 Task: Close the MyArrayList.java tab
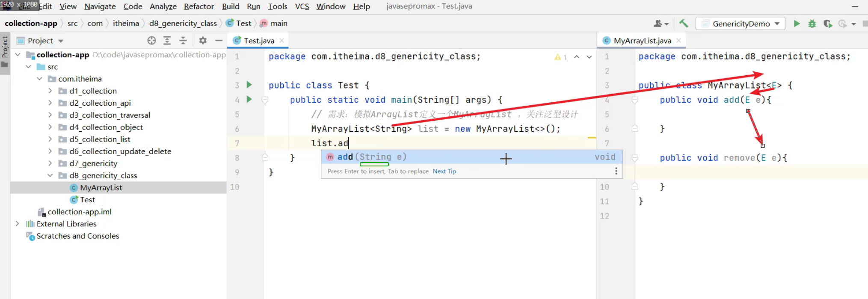tap(678, 40)
